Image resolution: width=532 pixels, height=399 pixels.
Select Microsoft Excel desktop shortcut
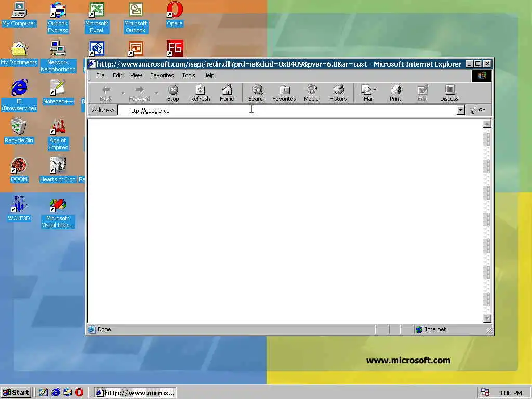(97, 18)
